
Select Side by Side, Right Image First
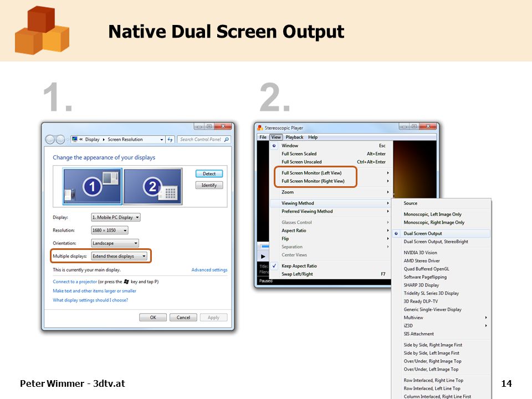tap(442, 345)
